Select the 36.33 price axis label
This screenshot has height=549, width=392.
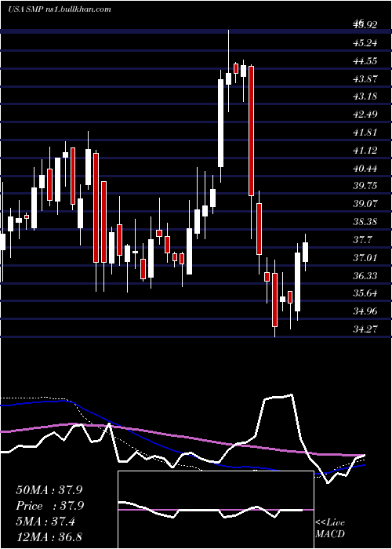(365, 276)
